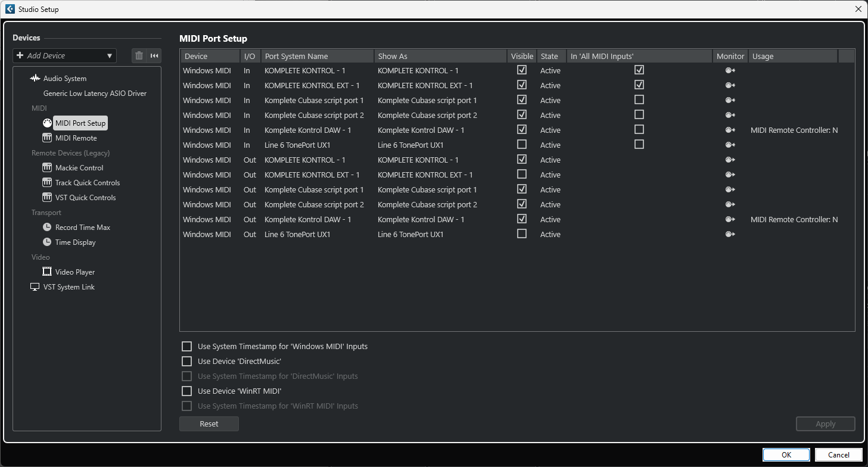This screenshot has height=467, width=868.
Task: Click the Port System Name column header
Action: pos(318,56)
